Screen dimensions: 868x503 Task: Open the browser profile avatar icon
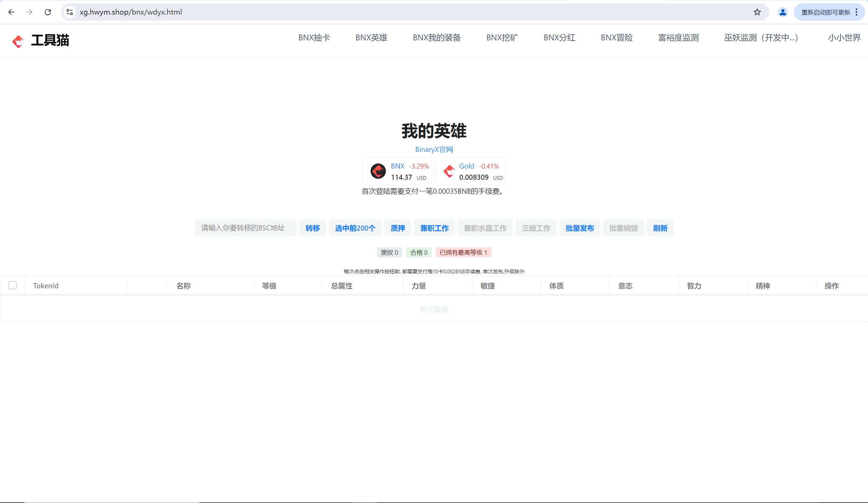point(782,12)
